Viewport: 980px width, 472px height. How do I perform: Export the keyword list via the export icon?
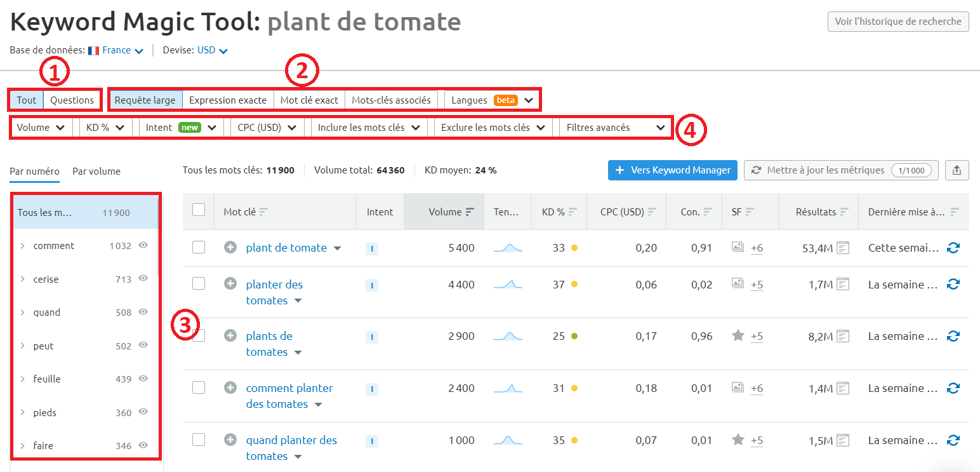(x=958, y=170)
